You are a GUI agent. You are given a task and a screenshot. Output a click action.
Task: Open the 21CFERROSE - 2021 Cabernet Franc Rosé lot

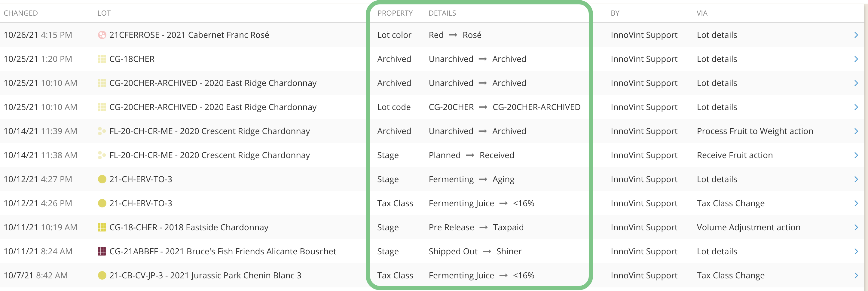pyautogui.click(x=189, y=35)
